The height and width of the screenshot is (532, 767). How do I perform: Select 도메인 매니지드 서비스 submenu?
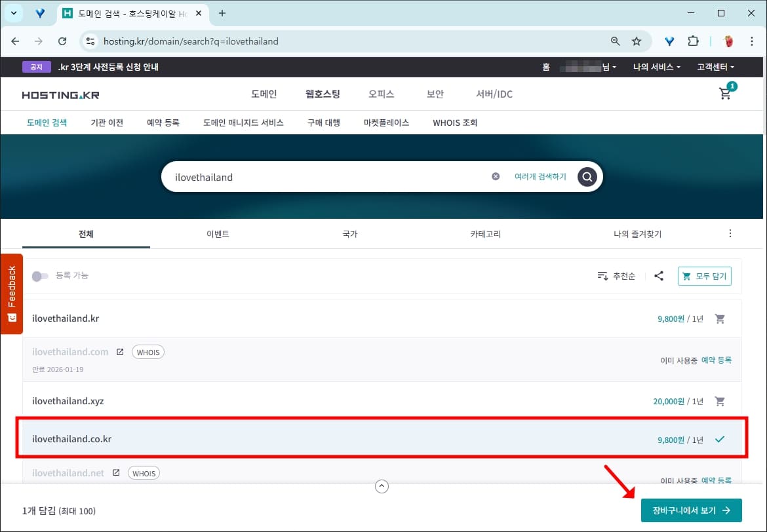point(243,123)
